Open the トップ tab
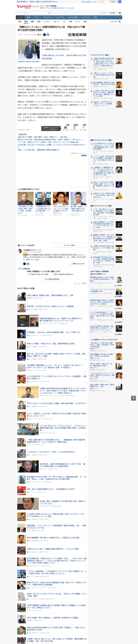This screenshot has height=644, width=138. point(20,17)
